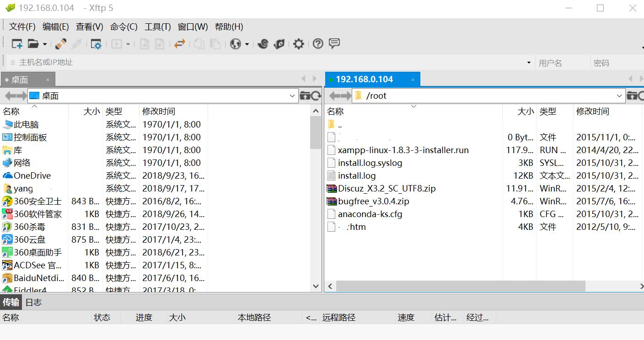The height and width of the screenshot is (340, 644).
Task: Close the 192.168.0.104 remote tab
Action: (x=413, y=80)
